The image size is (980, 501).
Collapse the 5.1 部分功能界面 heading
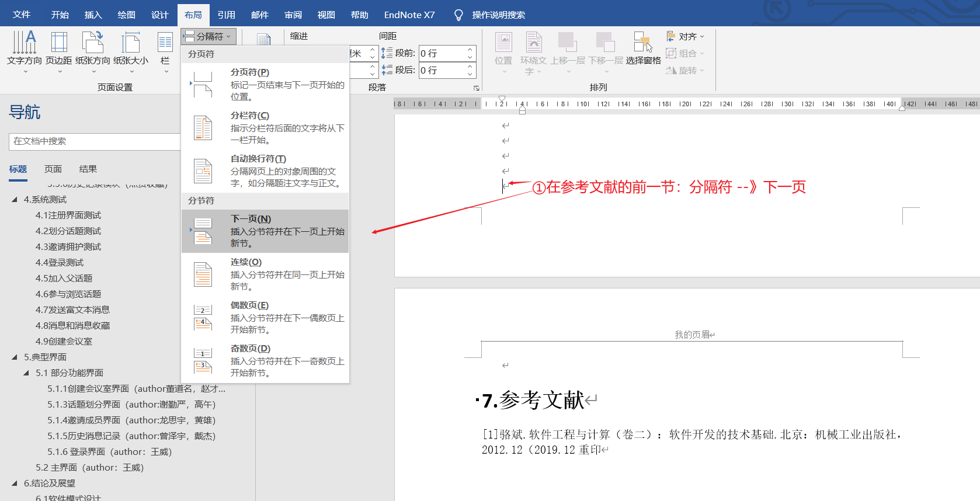[26, 373]
